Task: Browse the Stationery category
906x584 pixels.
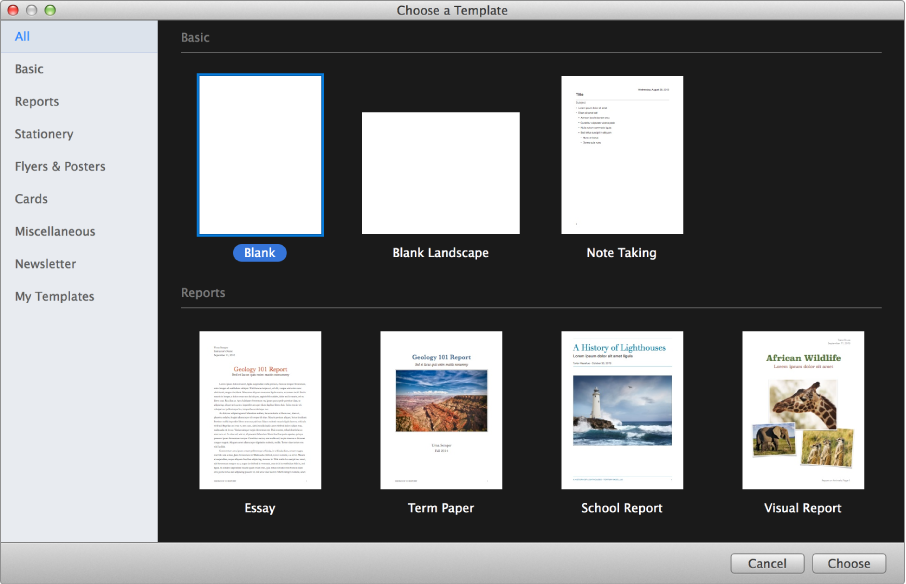Action: pyautogui.click(x=44, y=134)
